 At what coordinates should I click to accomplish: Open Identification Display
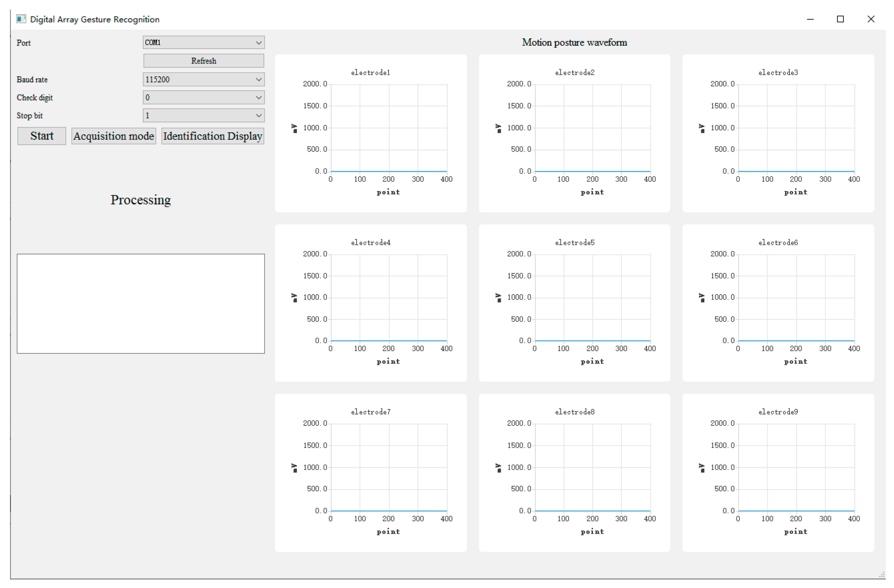(213, 136)
